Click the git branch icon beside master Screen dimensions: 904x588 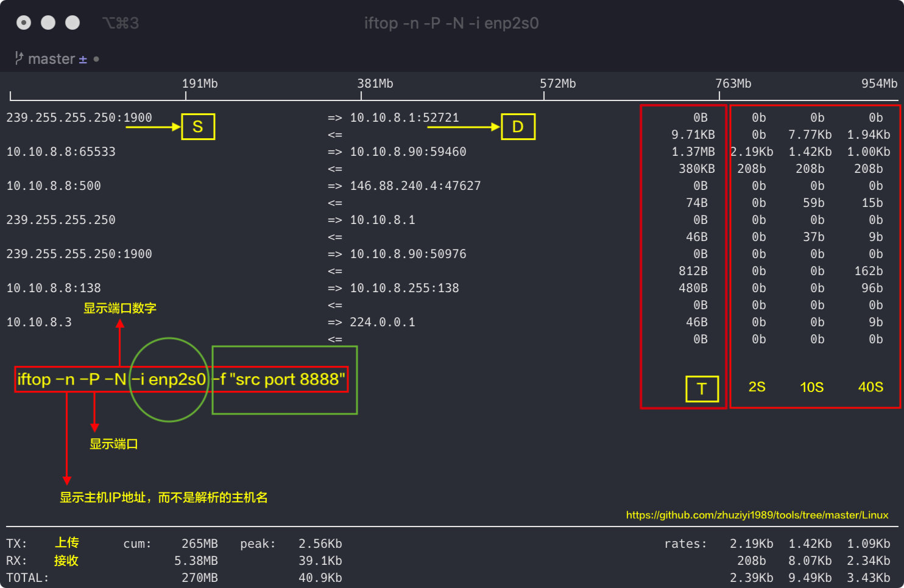19,58
